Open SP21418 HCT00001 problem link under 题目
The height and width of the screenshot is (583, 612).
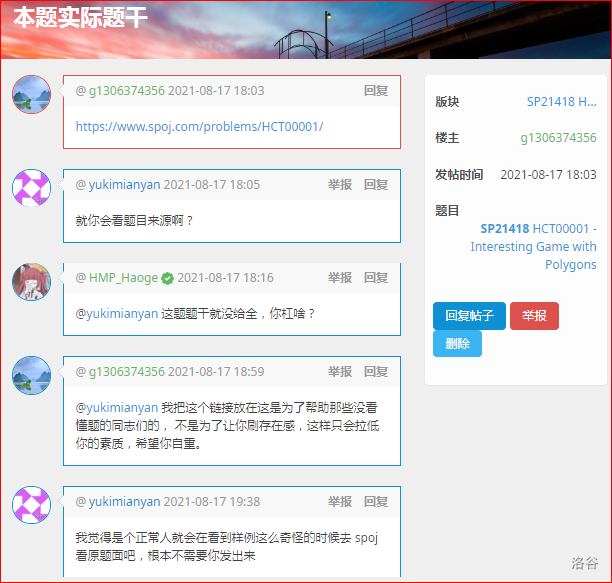coord(538,246)
